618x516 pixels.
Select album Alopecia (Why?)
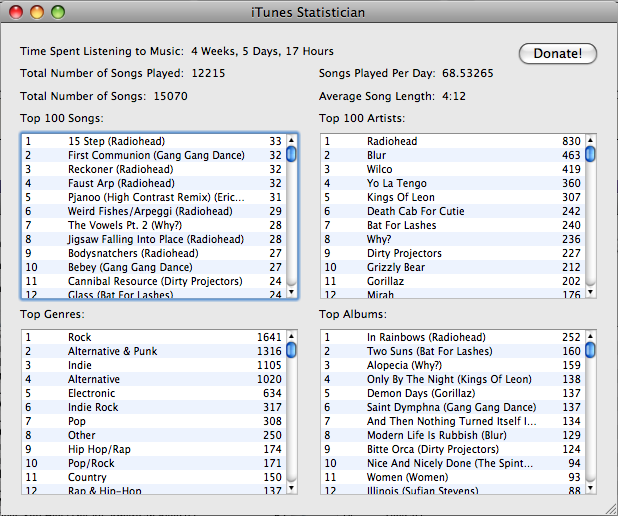coord(453,365)
